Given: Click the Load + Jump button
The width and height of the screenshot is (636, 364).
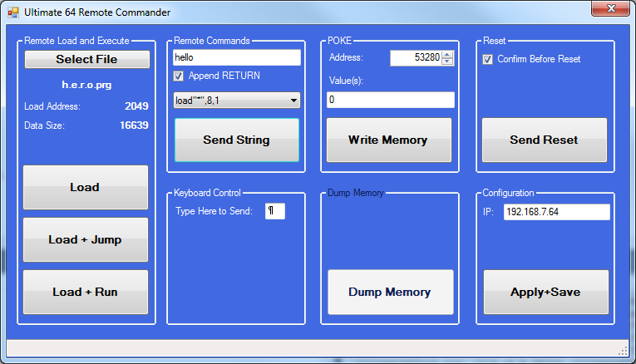Looking at the screenshot, I should point(86,239).
